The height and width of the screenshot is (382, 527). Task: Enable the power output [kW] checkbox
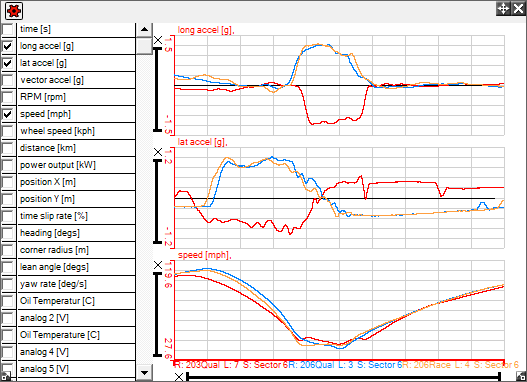[7, 165]
